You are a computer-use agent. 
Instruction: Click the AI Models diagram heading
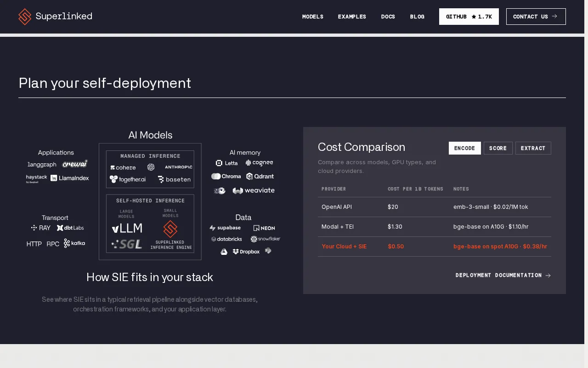tap(150, 135)
